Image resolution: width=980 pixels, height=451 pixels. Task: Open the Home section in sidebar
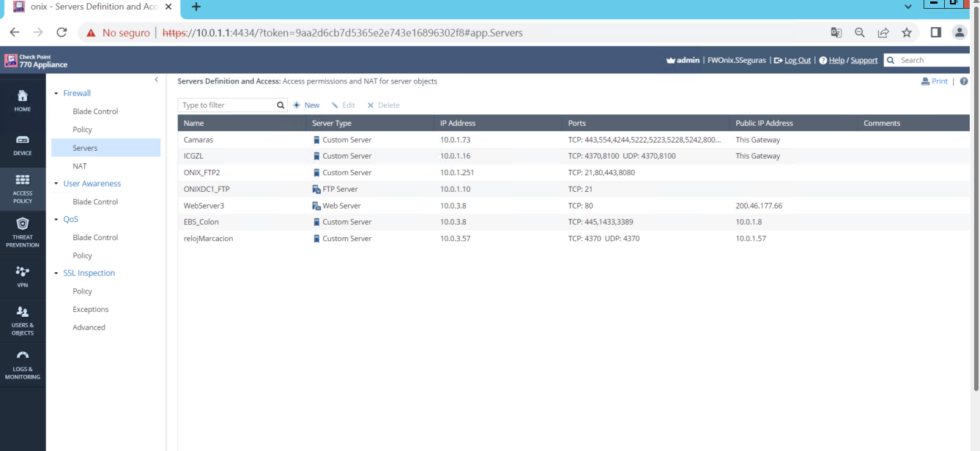click(23, 100)
